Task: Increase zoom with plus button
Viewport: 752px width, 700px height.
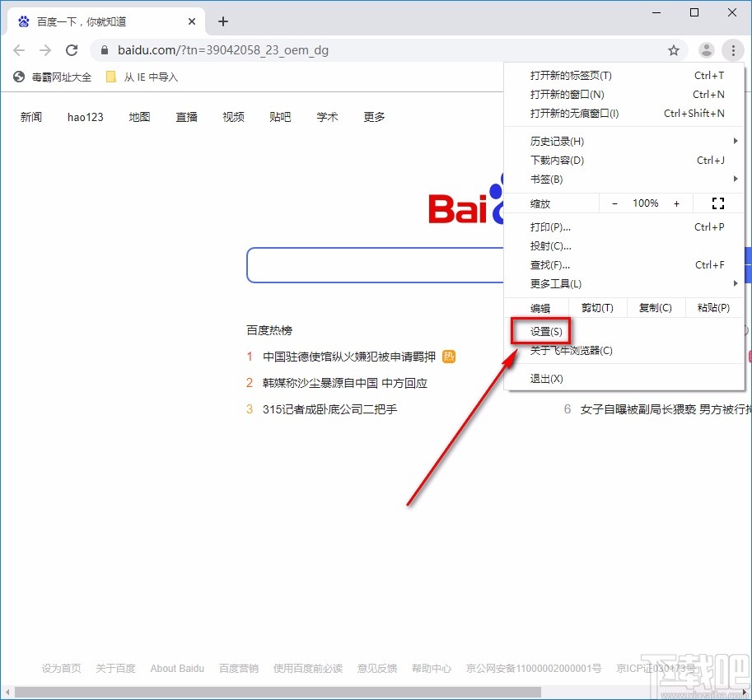Action: pyautogui.click(x=676, y=203)
